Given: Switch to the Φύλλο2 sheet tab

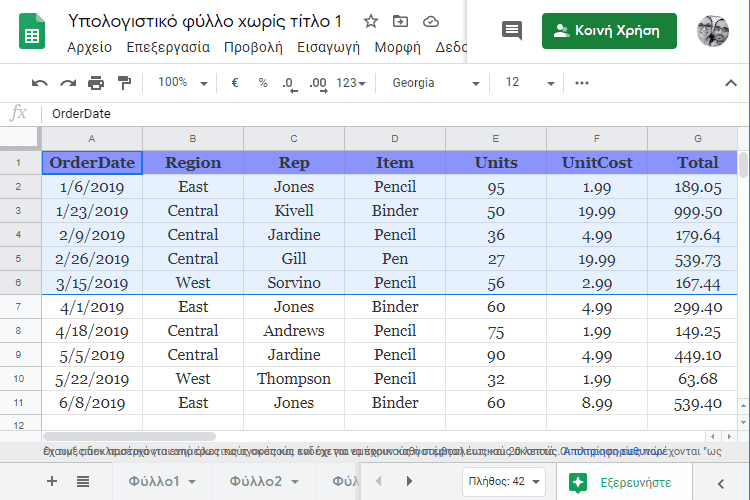Looking at the screenshot, I should pyautogui.click(x=255, y=481).
